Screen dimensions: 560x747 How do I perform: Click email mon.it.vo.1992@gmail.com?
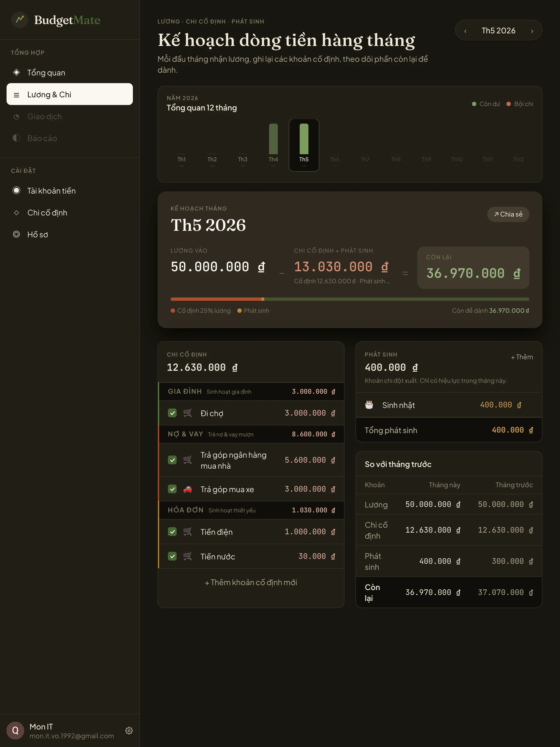click(x=72, y=736)
